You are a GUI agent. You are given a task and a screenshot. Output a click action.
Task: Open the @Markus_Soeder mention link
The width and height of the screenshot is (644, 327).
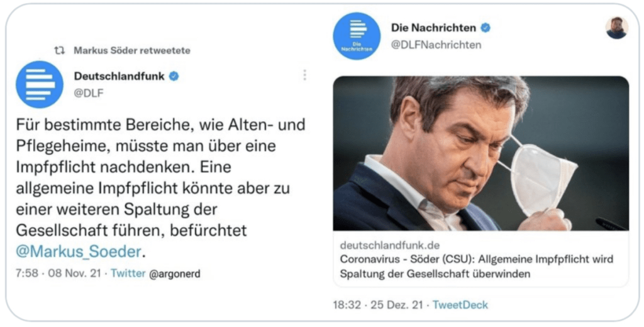(x=79, y=252)
